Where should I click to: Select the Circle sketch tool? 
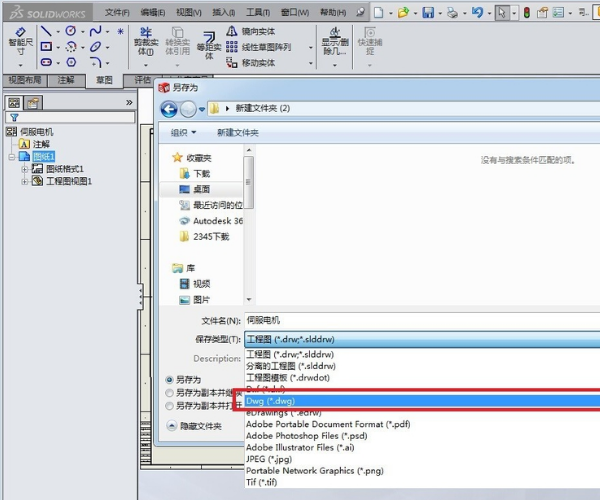71,31
